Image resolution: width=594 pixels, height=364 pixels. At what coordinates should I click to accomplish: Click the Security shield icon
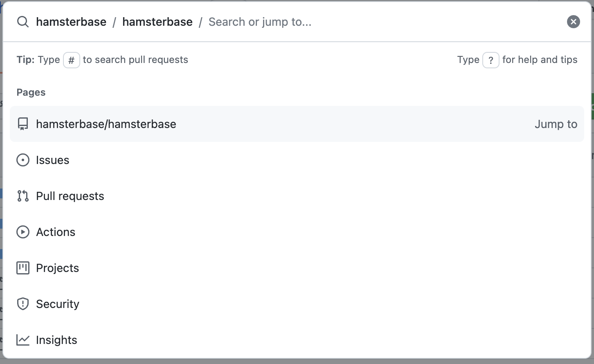click(x=23, y=304)
